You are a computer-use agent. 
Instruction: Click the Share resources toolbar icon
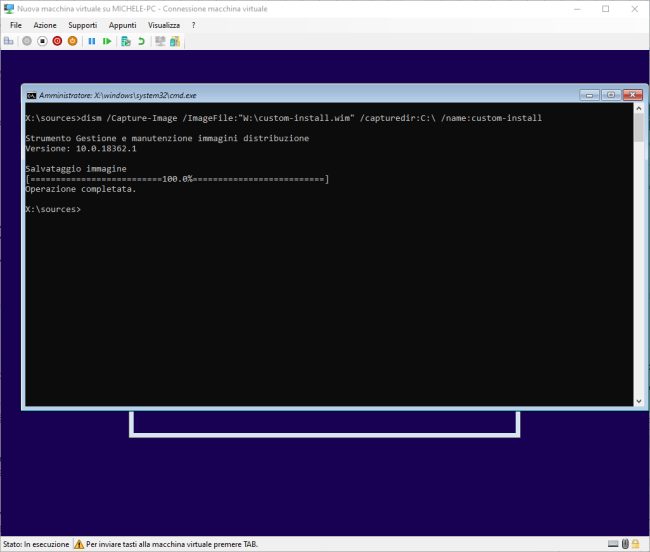[x=175, y=41]
